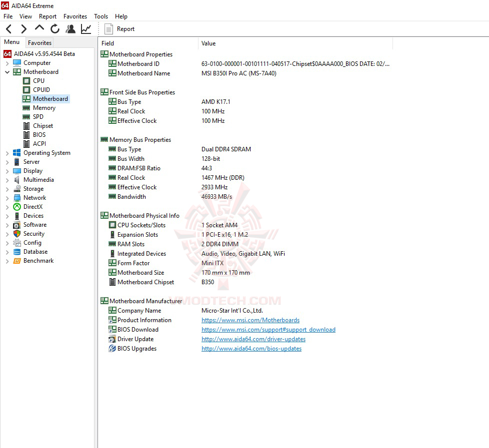Screen dimensions: 489x448
Task: Click the Value column header
Action: click(295, 43)
